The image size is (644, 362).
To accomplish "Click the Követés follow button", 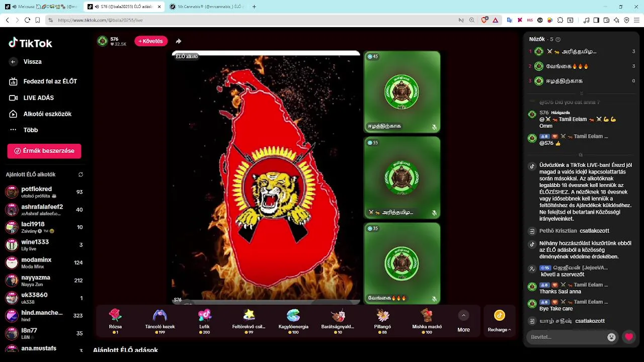I will point(151,41).
